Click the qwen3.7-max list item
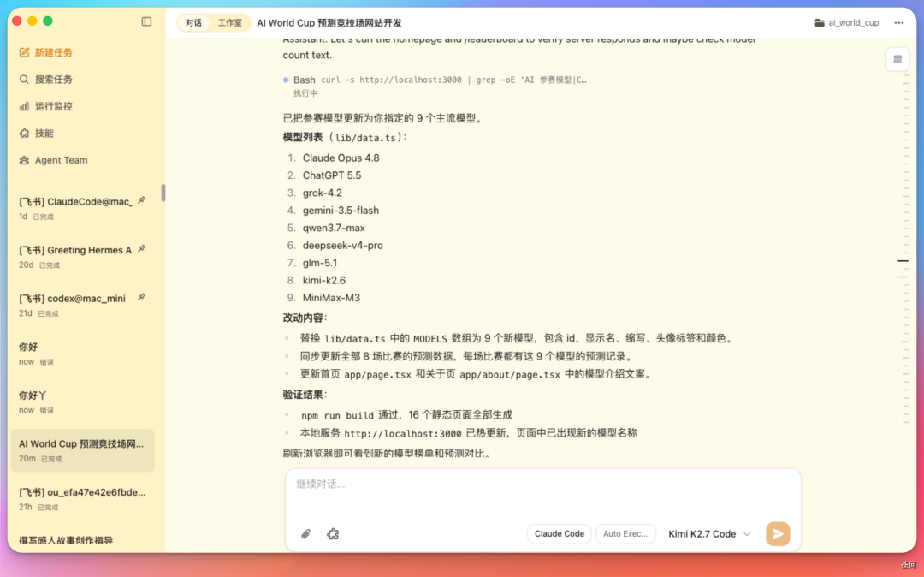924x577 pixels. pyautogui.click(x=334, y=228)
